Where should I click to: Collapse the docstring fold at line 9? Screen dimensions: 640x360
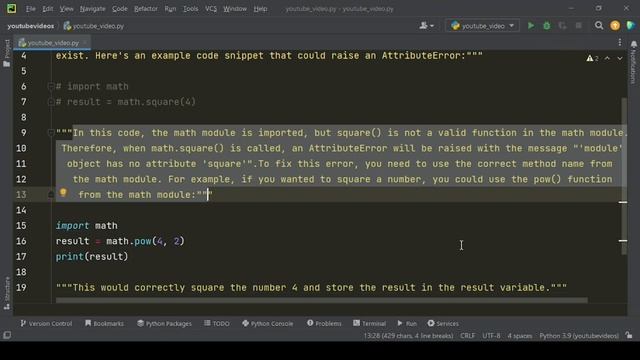click(x=51, y=133)
